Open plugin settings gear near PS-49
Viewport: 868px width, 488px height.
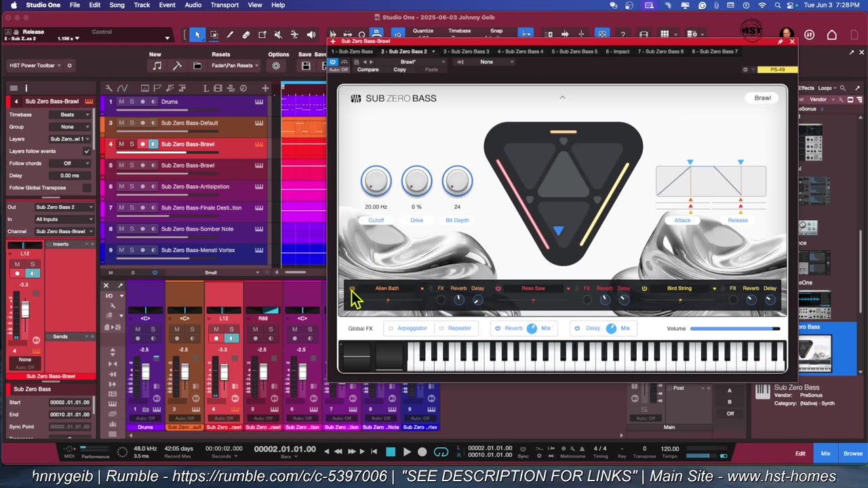tap(745, 69)
